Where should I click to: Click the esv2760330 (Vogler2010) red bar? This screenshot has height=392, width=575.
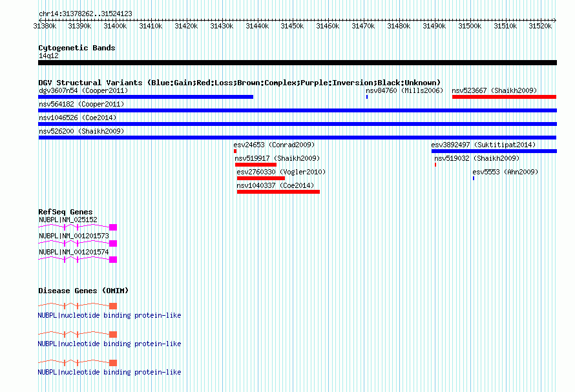tap(261, 178)
